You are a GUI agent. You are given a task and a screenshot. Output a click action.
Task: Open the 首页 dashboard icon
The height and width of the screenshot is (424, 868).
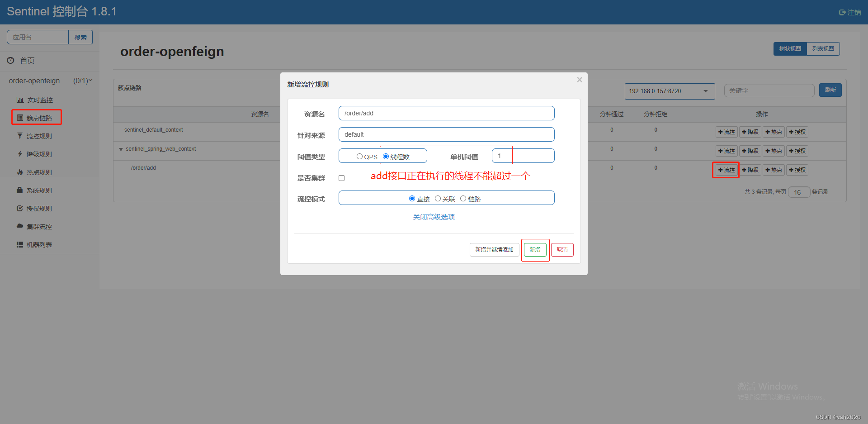click(x=10, y=60)
